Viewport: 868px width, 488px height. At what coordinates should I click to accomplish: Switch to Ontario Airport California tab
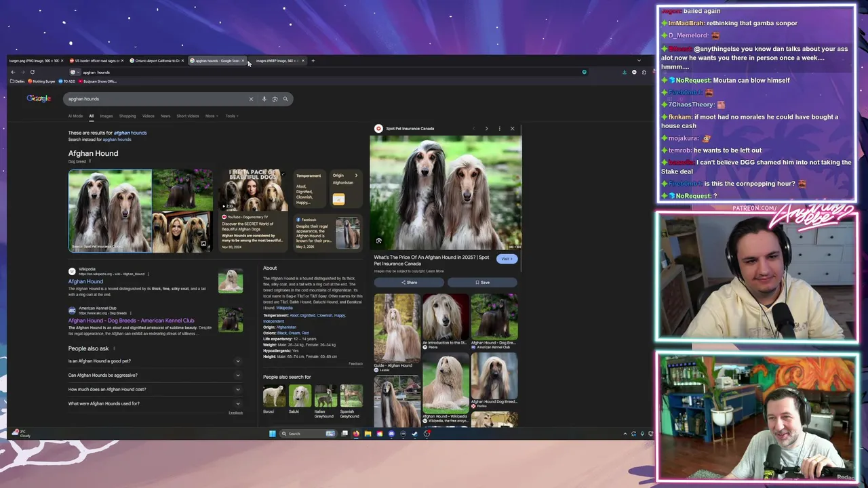pyautogui.click(x=155, y=61)
